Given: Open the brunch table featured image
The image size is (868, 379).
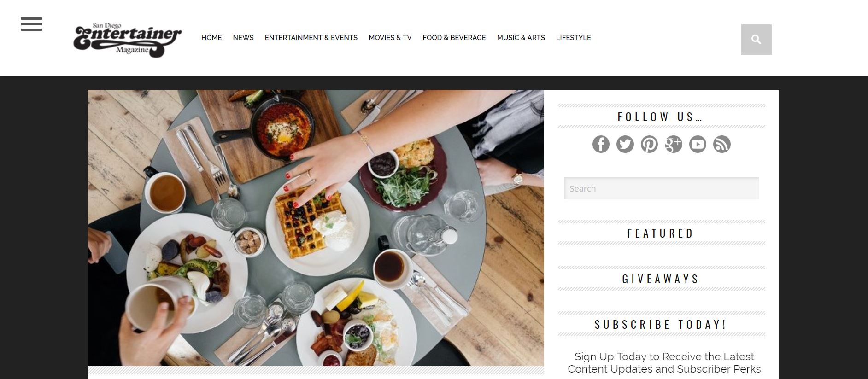Looking at the screenshot, I should coord(316,228).
